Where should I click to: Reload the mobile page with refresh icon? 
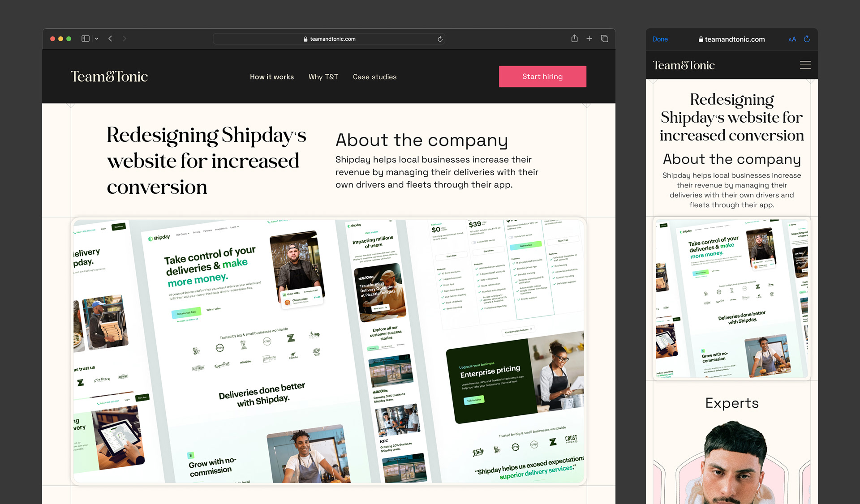pyautogui.click(x=807, y=39)
